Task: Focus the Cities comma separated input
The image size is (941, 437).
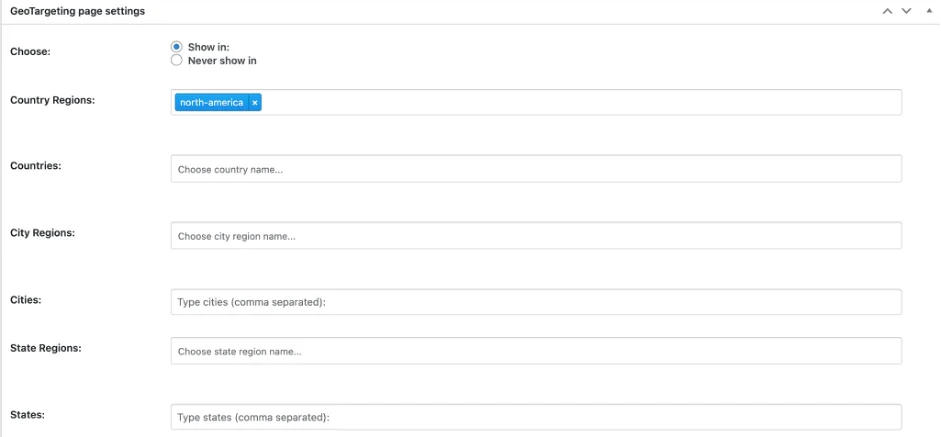Action: pyautogui.click(x=536, y=302)
